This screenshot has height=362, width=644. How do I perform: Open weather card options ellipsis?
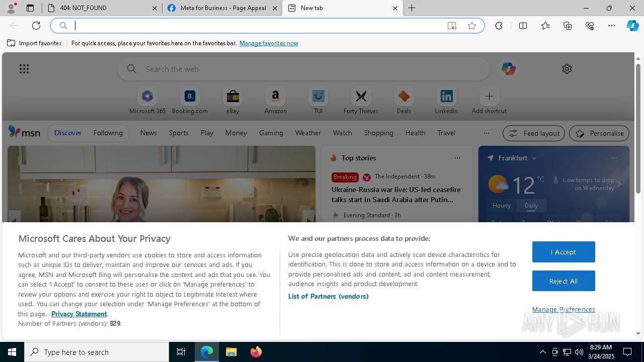614,158
